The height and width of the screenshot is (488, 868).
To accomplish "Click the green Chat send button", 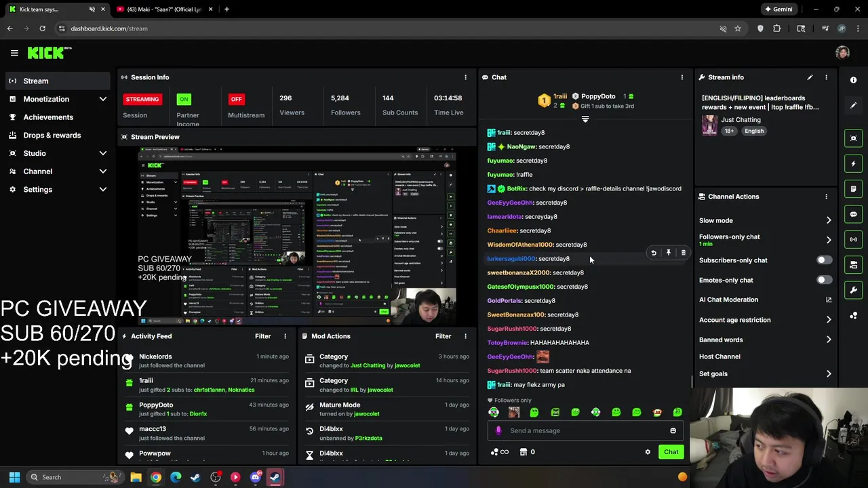I will point(671,452).
